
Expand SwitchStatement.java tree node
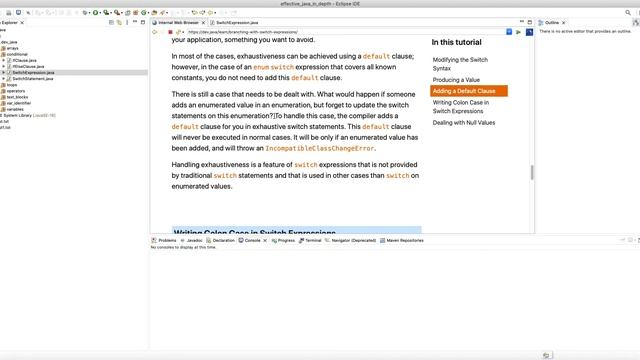coord(4,78)
